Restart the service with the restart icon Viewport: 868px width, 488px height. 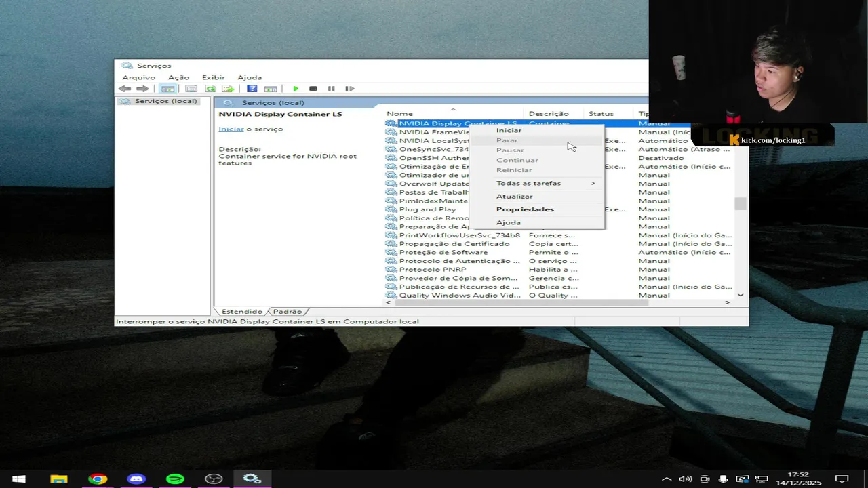350,89
